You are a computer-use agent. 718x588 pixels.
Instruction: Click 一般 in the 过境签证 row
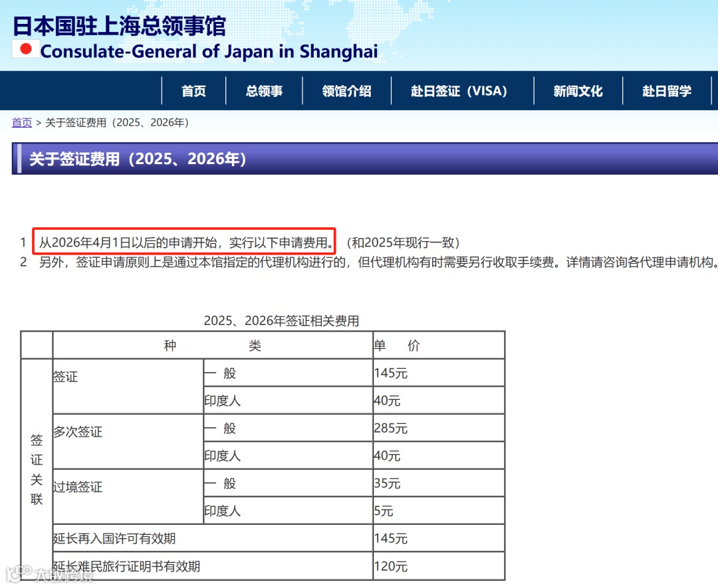(x=288, y=483)
